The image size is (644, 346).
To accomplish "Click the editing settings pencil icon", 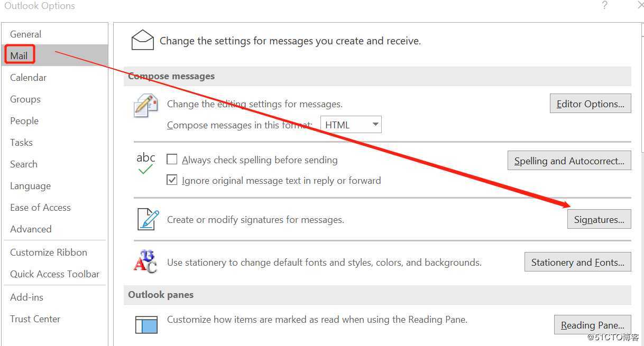I will [145, 106].
